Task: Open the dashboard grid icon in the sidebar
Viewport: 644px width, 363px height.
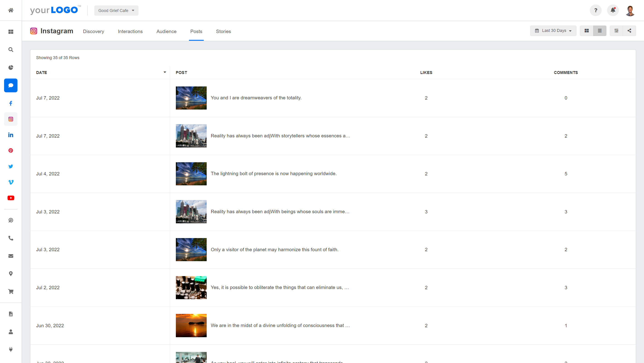Action: (x=11, y=32)
